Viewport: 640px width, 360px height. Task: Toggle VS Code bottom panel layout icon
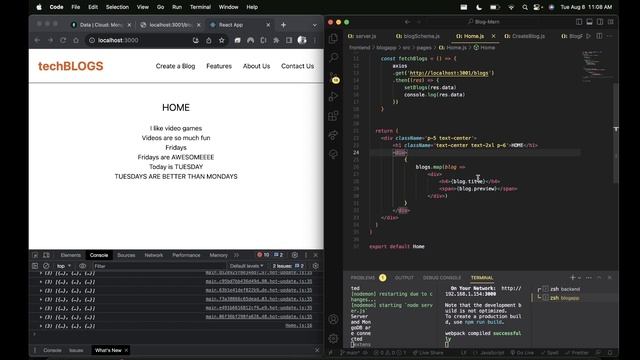click(x=589, y=22)
